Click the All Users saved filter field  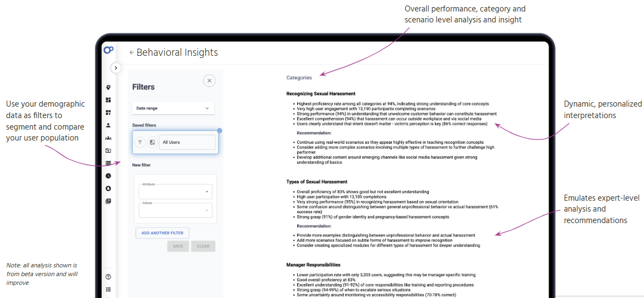187,142
